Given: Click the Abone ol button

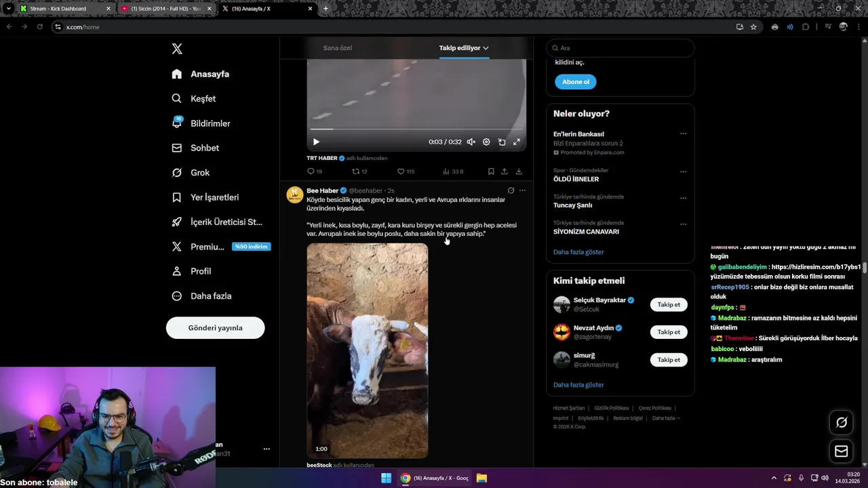Looking at the screenshot, I should [x=576, y=81].
